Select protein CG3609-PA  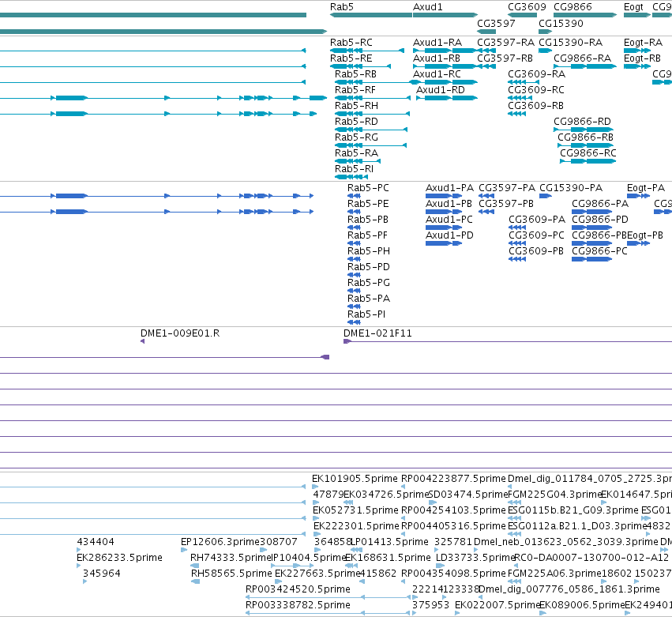tap(537, 220)
